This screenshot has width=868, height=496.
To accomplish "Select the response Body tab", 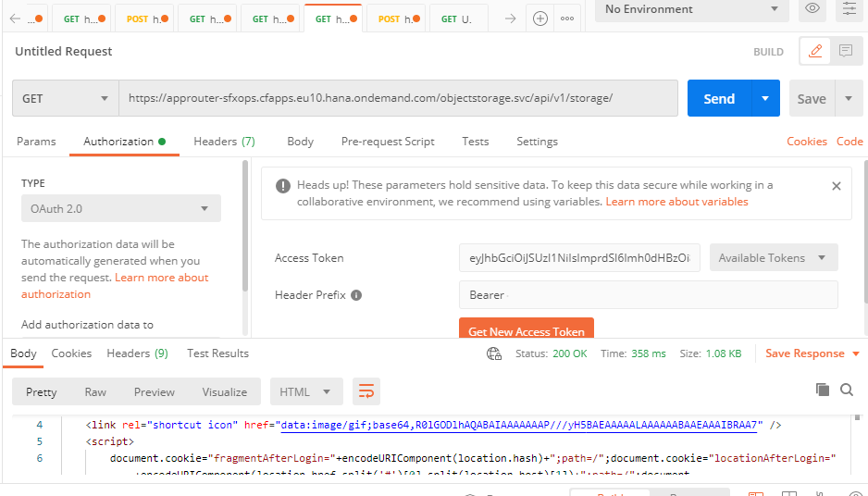I will tap(23, 353).
